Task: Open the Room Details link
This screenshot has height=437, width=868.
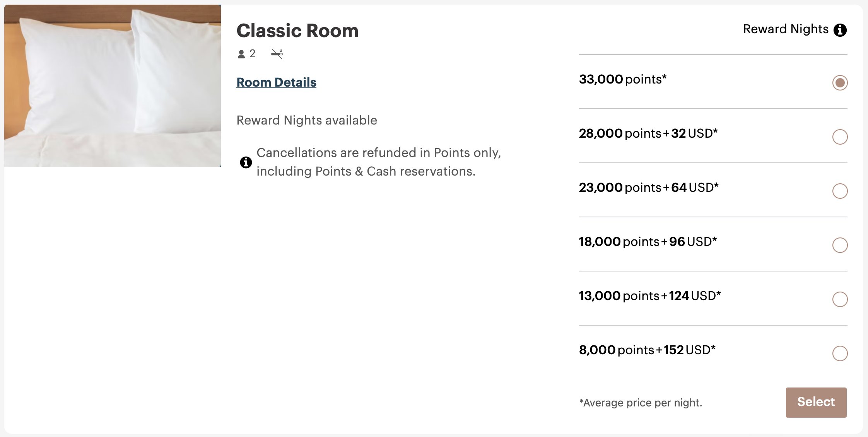Action: point(276,82)
